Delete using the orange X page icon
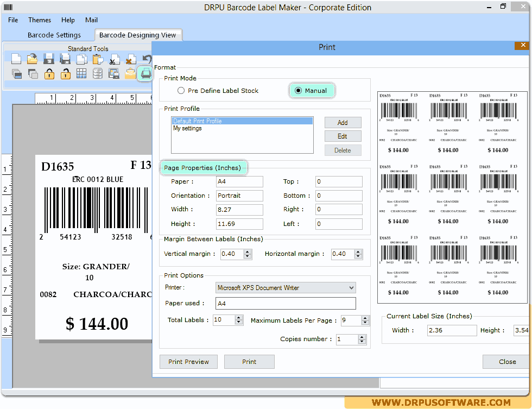The height and width of the screenshot is (409, 532). [130, 59]
